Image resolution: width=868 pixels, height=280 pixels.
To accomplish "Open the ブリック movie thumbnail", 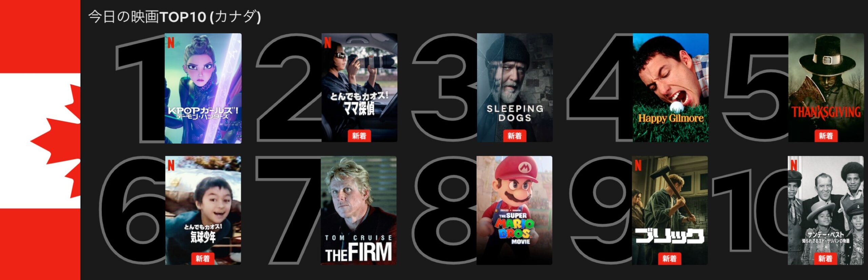I will tap(670, 210).
